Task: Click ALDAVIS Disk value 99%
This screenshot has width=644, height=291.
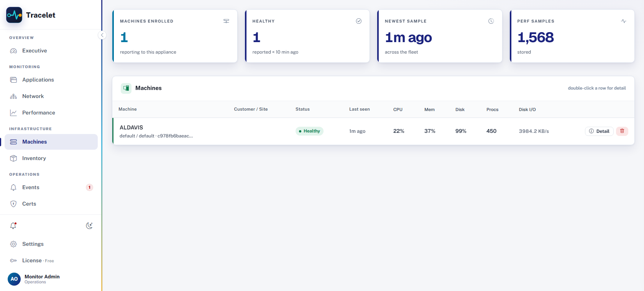Action: (x=461, y=131)
